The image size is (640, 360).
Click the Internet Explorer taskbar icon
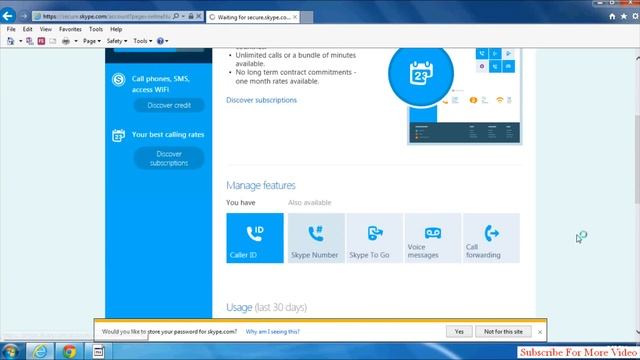pos(40,351)
